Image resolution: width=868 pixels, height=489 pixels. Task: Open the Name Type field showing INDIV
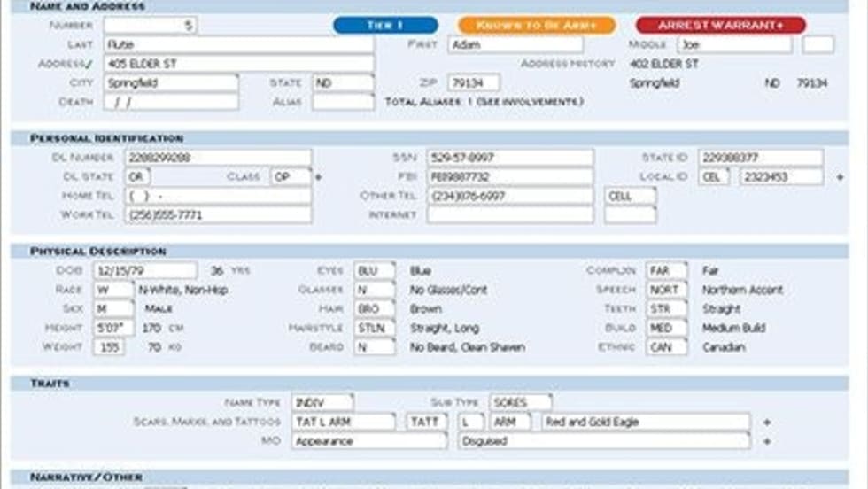tap(322, 403)
